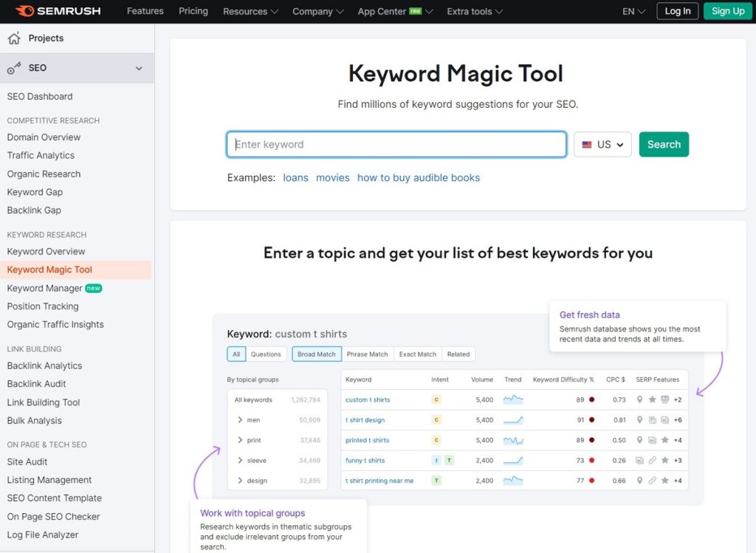Open the Extra tools dropdown

coord(475,11)
